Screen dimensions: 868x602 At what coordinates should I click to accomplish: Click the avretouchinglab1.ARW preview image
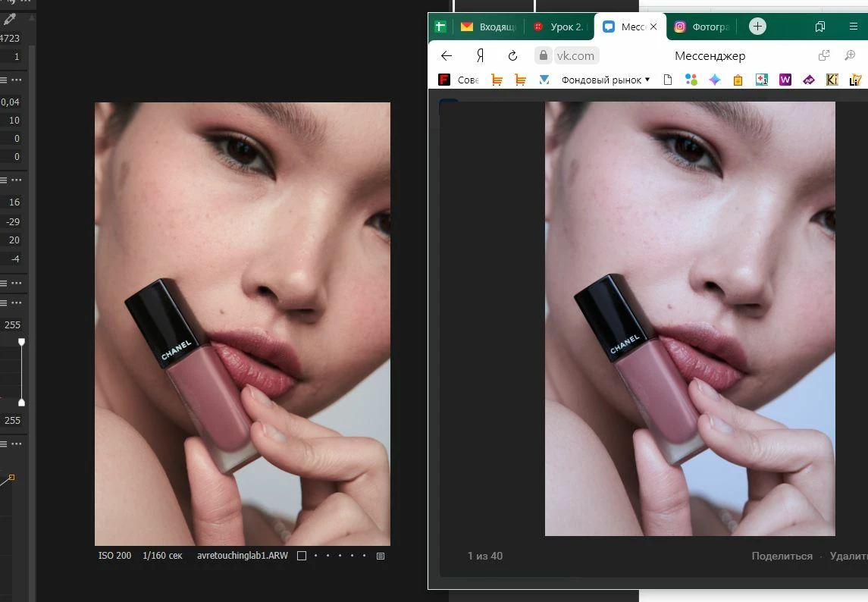[x=243, y=324]
